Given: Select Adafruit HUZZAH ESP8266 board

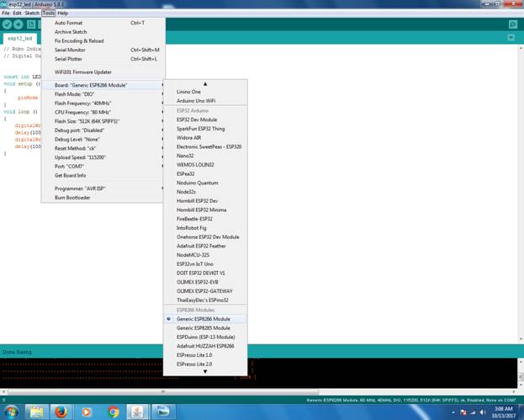Looking at the screenshot, I should pyautogui.click(x=205, y=346).
